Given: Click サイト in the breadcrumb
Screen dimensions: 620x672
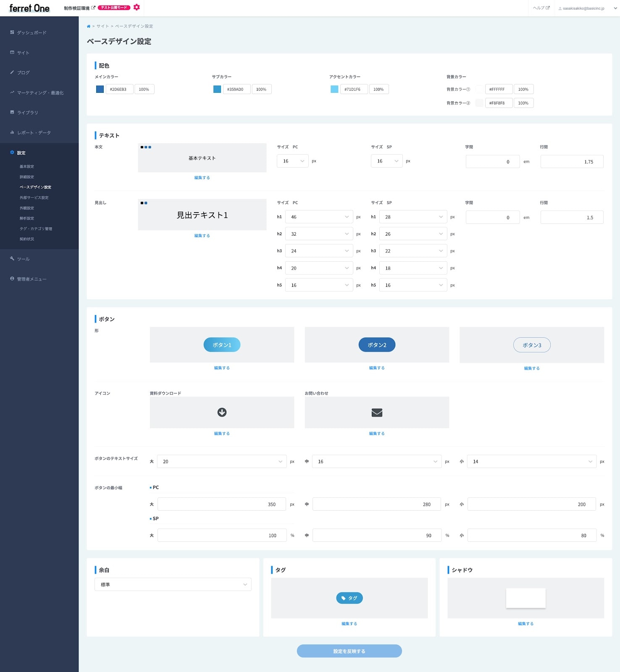Looking at the screenshot, I should pos(102,26).
